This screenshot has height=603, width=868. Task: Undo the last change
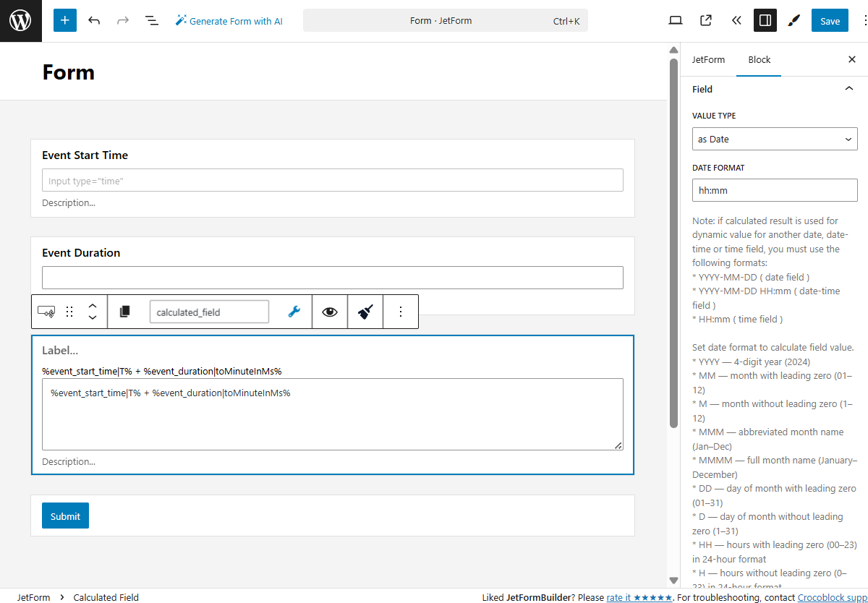pyautogui.click(x=94, y=20)
